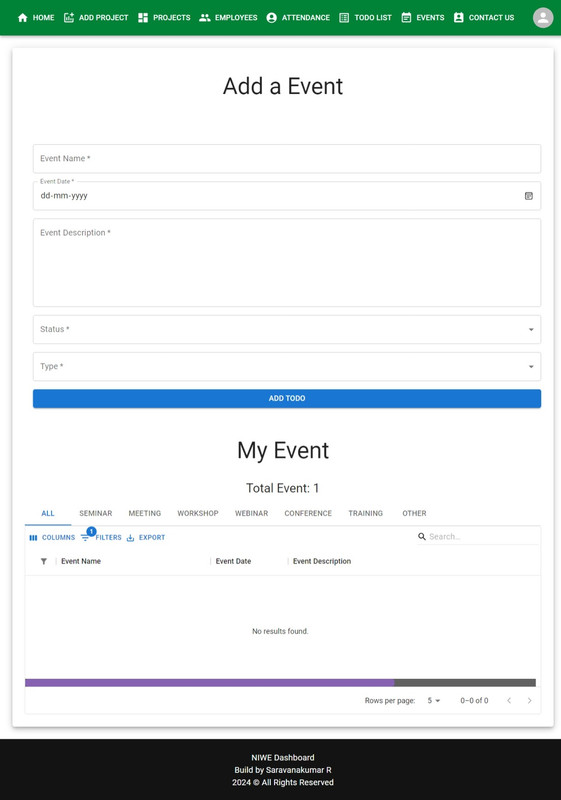The height and width of the screenshot is (800, 561).
Task: Click the Events calendar icon in navbar
Action: click(x=406, y=18)
